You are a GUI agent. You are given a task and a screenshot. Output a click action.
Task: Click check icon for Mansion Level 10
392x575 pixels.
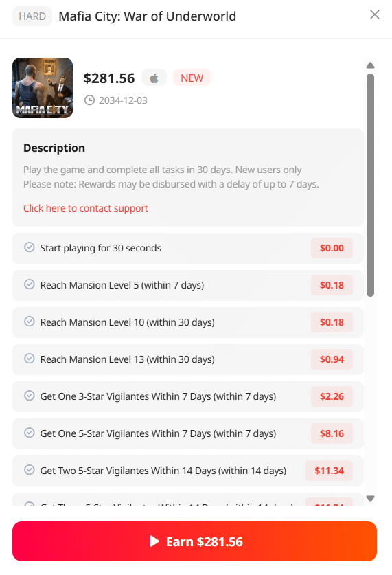click(30, 322)
